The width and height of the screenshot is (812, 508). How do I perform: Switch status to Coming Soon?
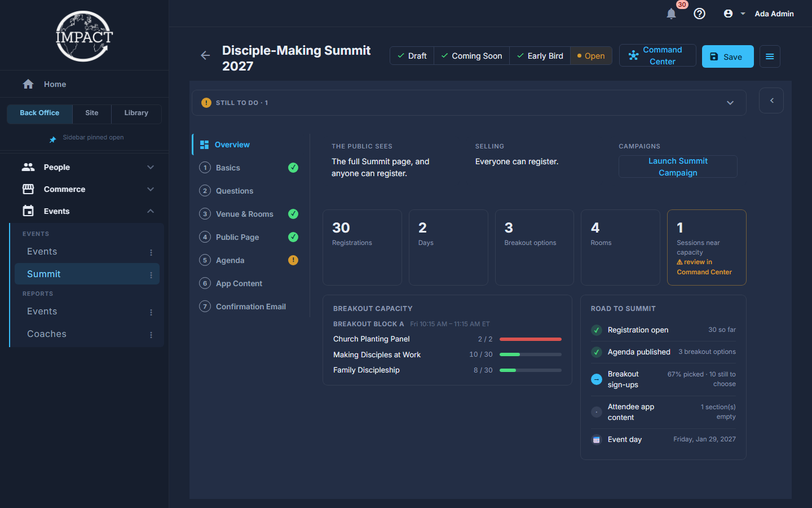pos(471,56)
